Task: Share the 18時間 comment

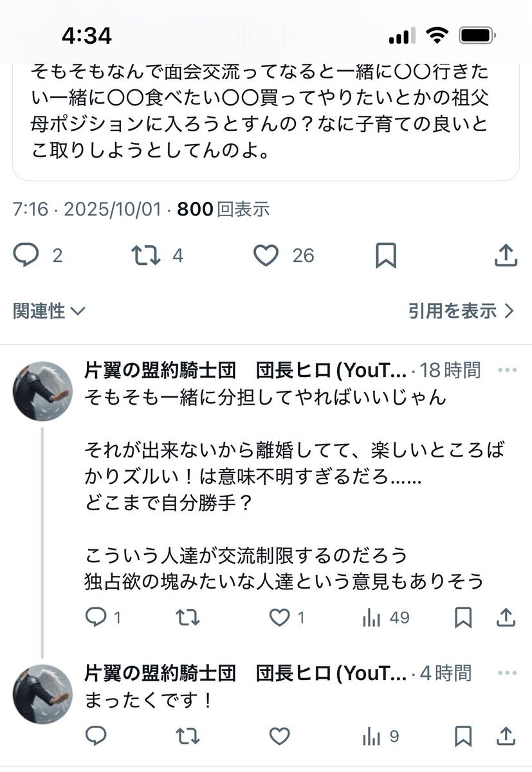Action: point(506,618)
